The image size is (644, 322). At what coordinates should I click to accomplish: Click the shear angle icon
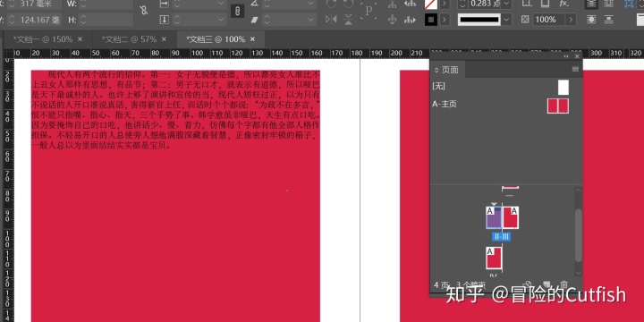pos(255,20)
